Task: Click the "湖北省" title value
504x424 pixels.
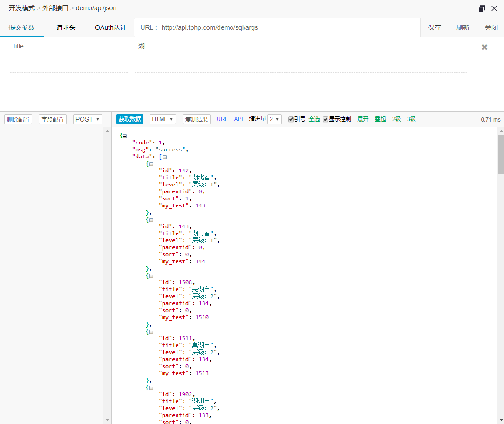Action: (201, 178)
